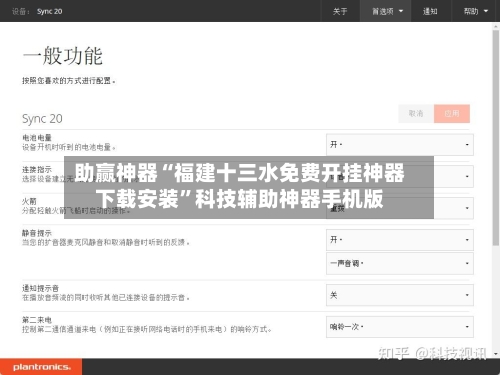
Task: Open the 第二来电 响铃一次 dropdown
Action: [x=400, y=327]
